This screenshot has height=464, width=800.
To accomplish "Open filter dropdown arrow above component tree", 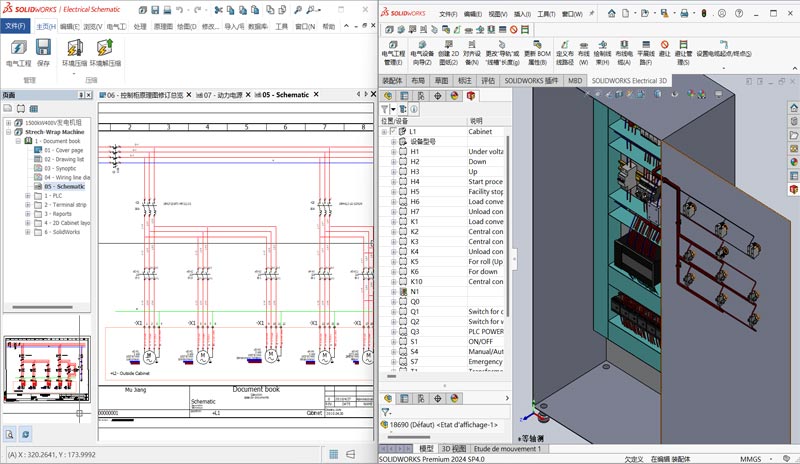I will click(x=393, y=109).
